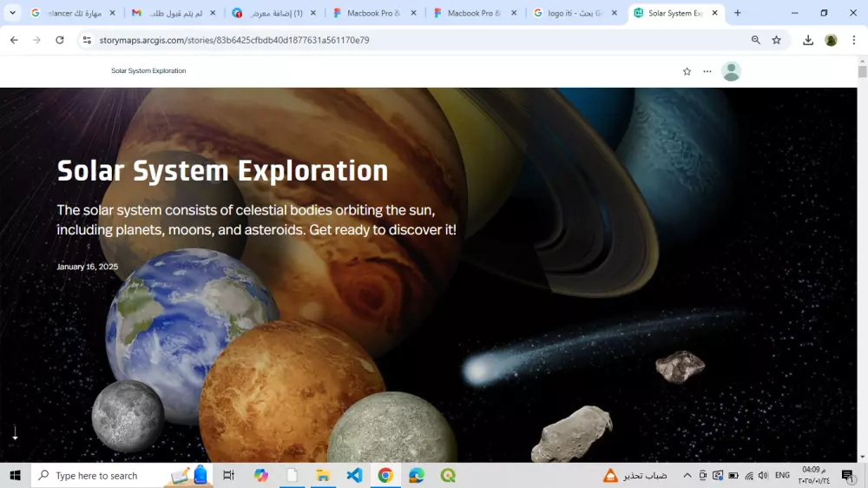Open the story's more options menu
The height and width of the screenshot is (488, 868).
coord(707,71)
